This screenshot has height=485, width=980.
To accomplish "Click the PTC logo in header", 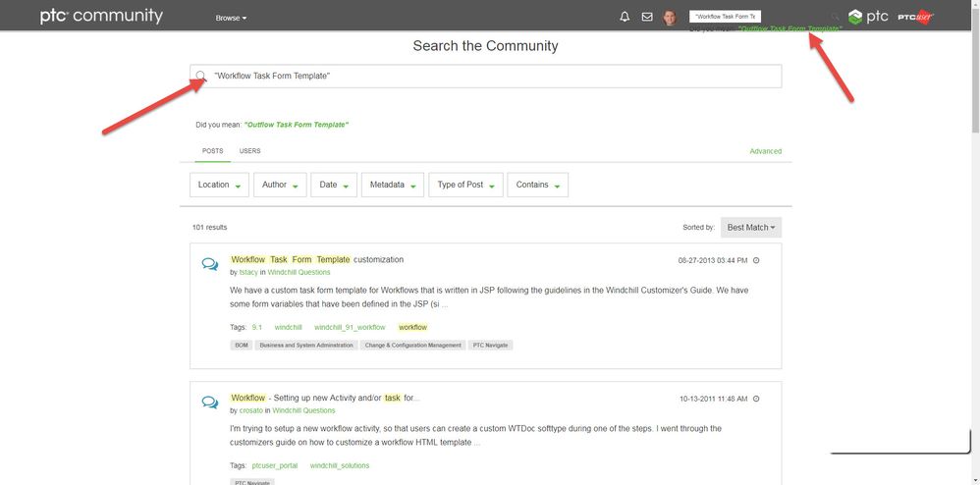I will [868, 17].
